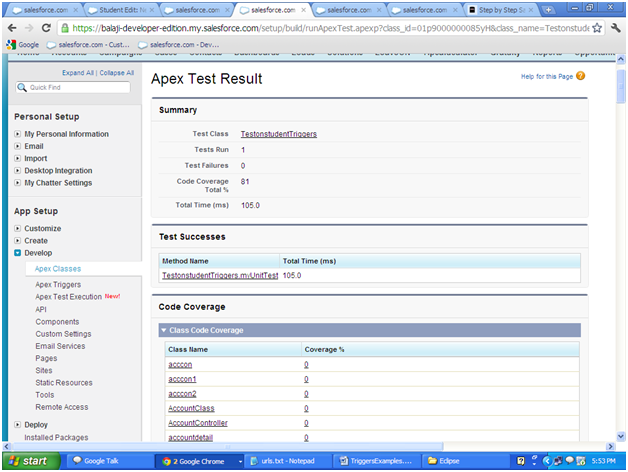Click the Quick Find magnifier icon

(22, 87)
